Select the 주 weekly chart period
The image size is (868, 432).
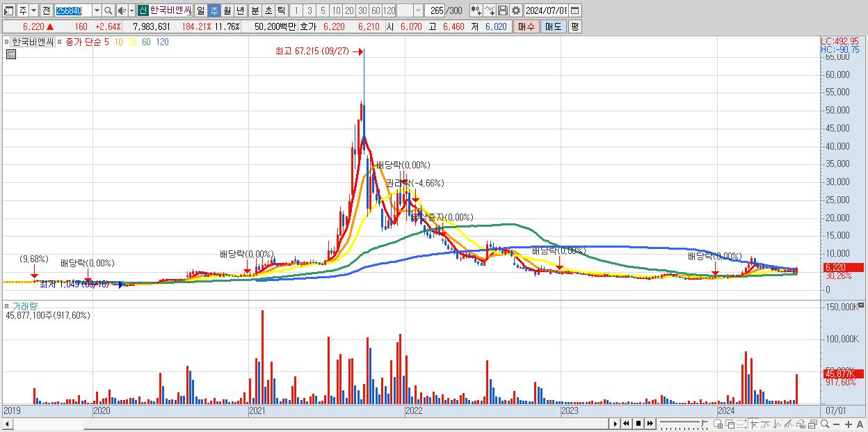pos(214,10)
